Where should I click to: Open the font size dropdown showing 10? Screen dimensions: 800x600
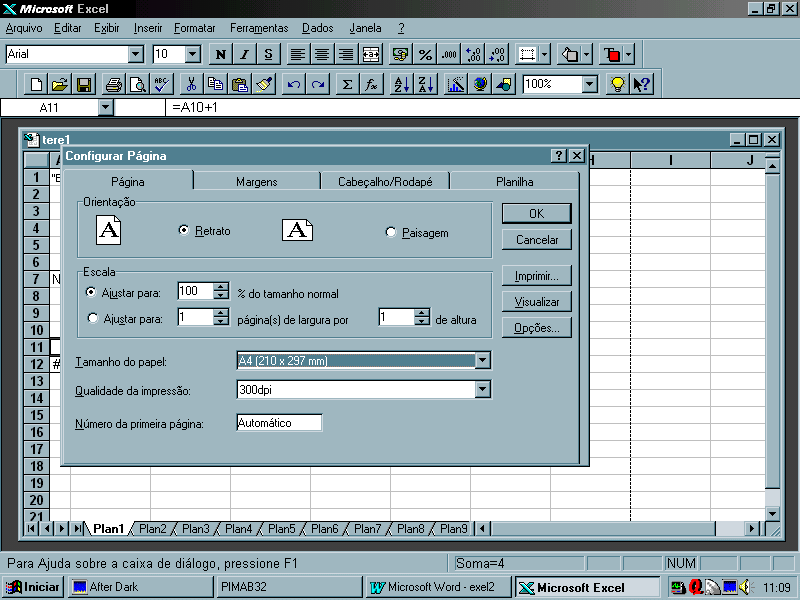(x=193, y=54)
